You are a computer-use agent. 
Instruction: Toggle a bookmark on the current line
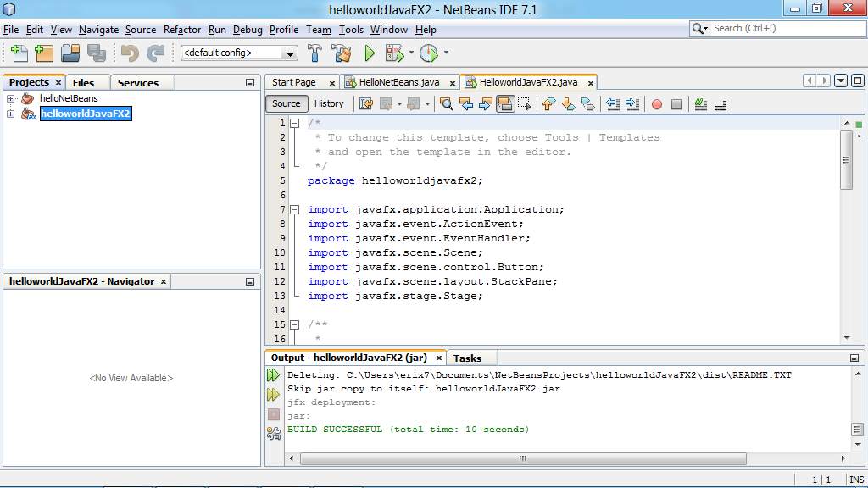pyautogui.click(x=588, y=104)
